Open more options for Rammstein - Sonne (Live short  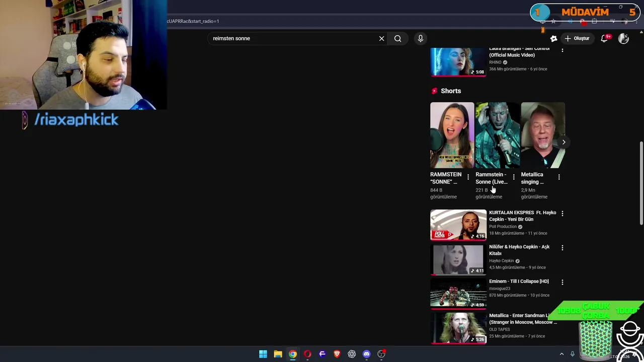click(x=513, y=177)
